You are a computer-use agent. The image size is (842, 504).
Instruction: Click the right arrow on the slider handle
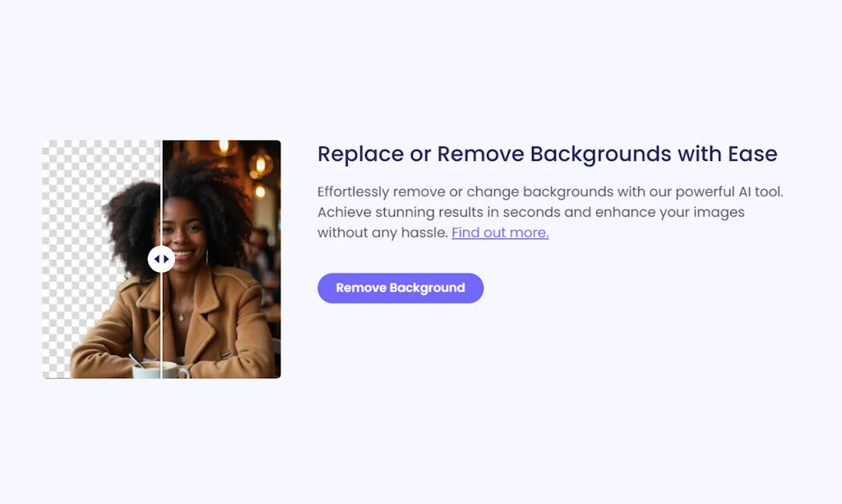click(x=166, y=259)
